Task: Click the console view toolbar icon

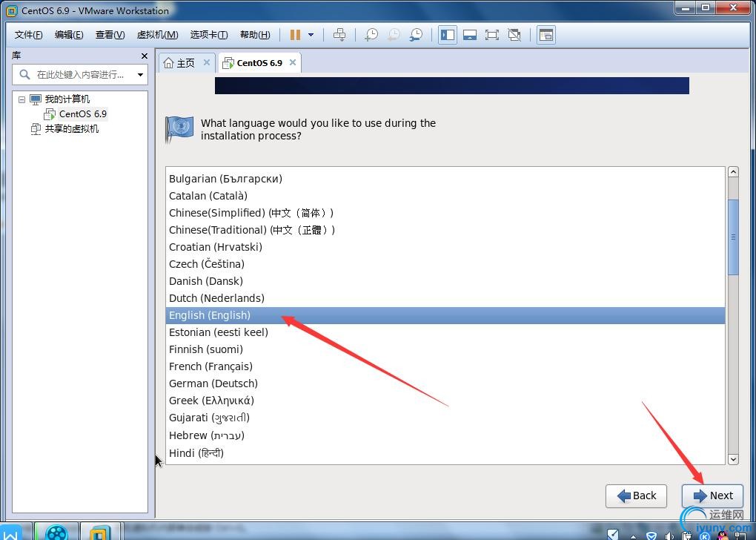Action: pyautogui.click(x=546, y=35)
